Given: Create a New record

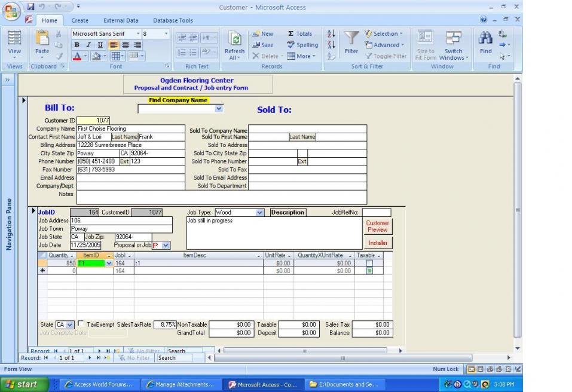Looking at the screenshot, I should tap(262, 33).
